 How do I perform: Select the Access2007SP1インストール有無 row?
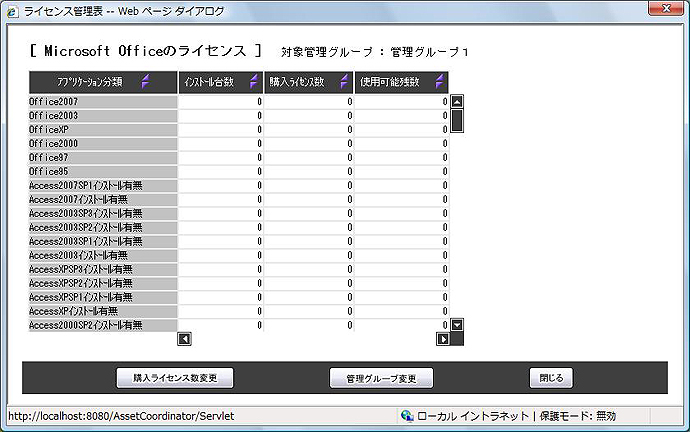239,186
